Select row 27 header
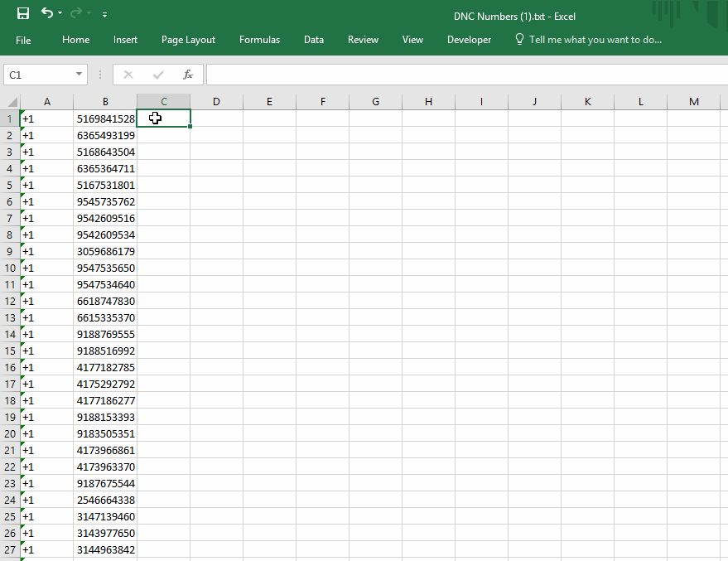 pos(10,550)
